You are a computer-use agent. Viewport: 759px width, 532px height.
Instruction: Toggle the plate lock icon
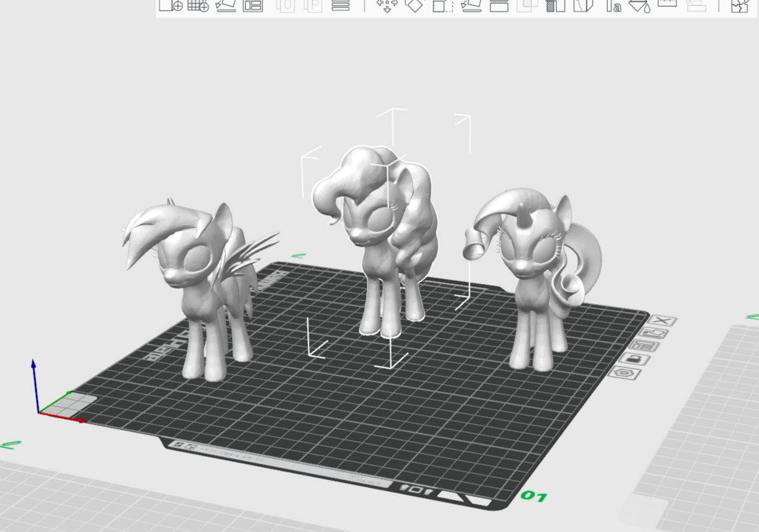click(x=636, y=359)
